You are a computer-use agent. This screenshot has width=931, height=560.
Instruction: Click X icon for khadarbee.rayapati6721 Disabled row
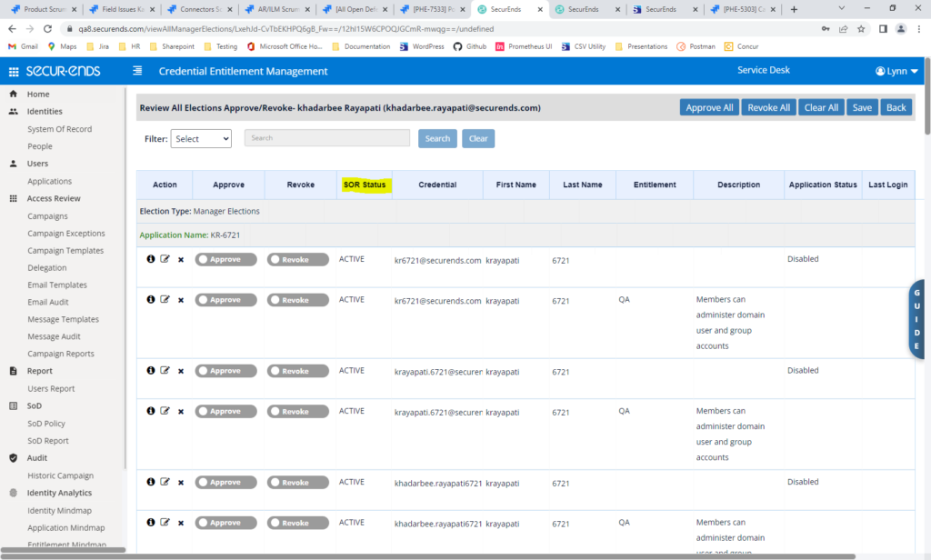181,482
